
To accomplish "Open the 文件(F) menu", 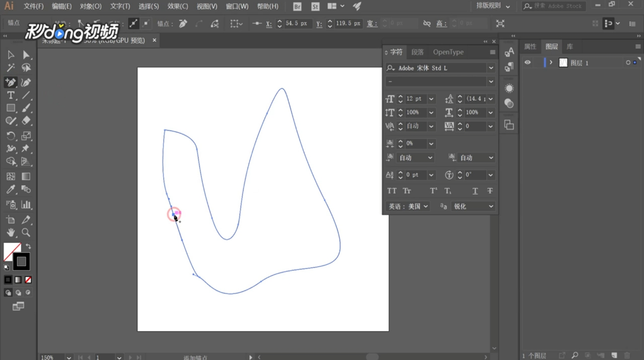I will click(x=34, y=6).
